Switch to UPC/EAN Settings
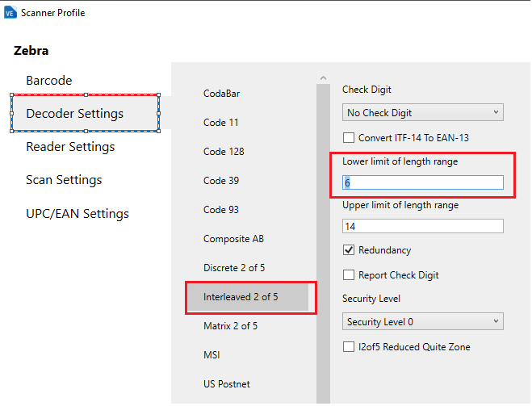The height and width of the screenshot is (406, 532). 77,214
